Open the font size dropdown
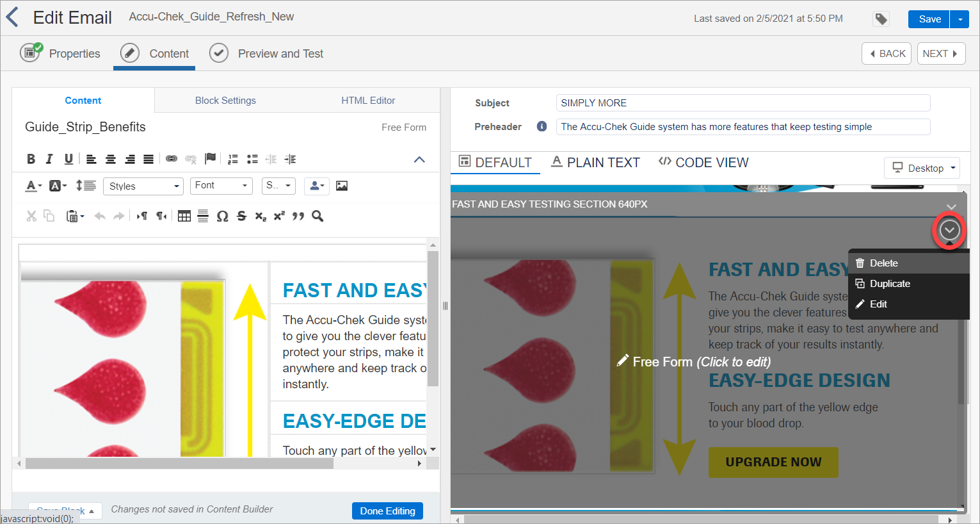The image size is (980, 524). tap(278, 186)
